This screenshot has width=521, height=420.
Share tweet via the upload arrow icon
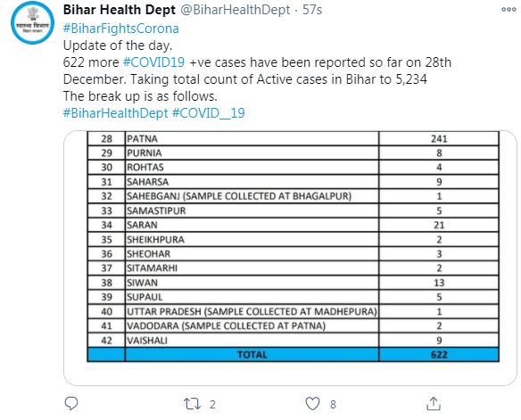click(434, 403)
